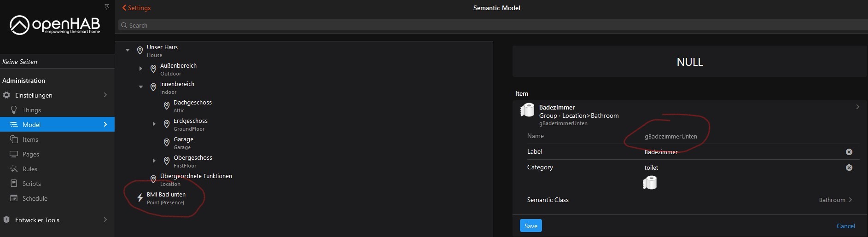The width and height of the screenshot is (868, 237).
Task: Expand the Erdgeschoss tree node
Action: click(x=154, y=124)
